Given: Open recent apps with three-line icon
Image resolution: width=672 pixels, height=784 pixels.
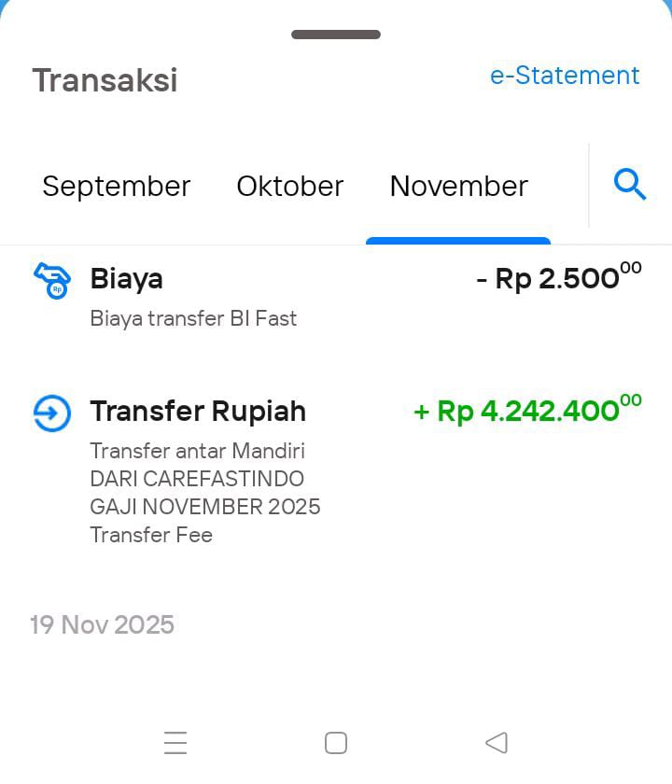Looking at the screenshot, I should pos(175,743).
